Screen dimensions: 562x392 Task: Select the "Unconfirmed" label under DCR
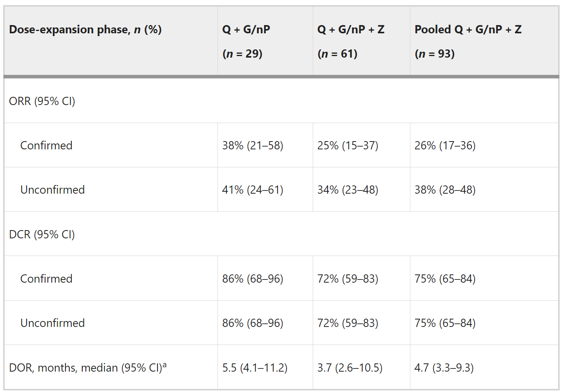(53, 323)
